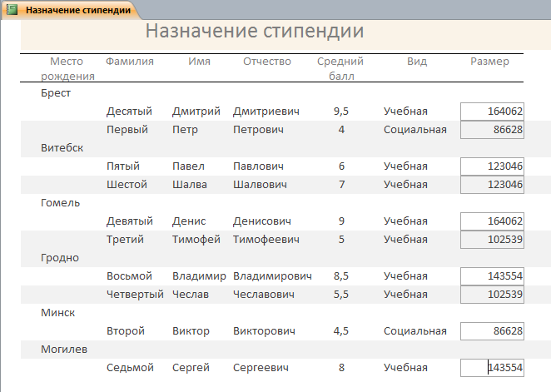Screen dimensions: 551x392
Task: Click the patronymic Денисович
Action: pyautogui.click(x=262, y=221)
